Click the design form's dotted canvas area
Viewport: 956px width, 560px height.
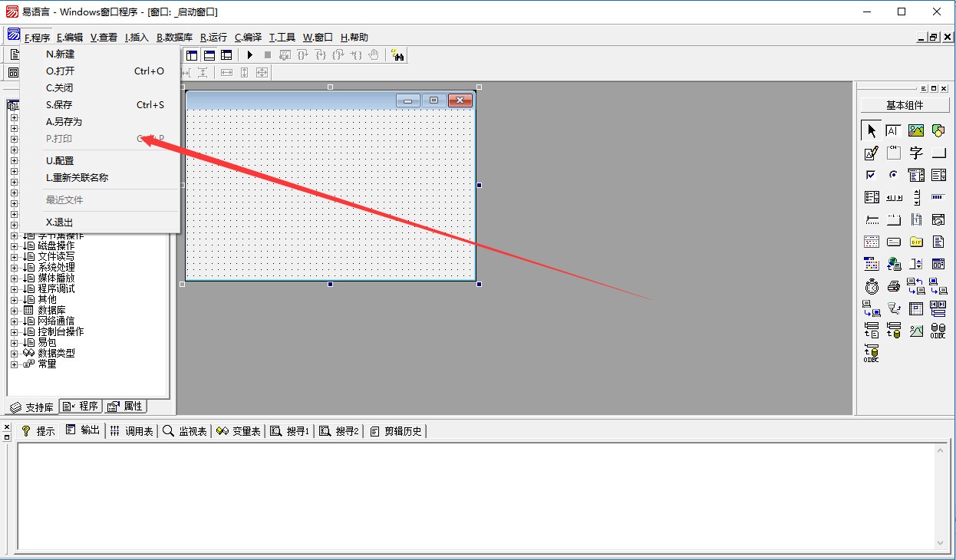tap(331, 195)
